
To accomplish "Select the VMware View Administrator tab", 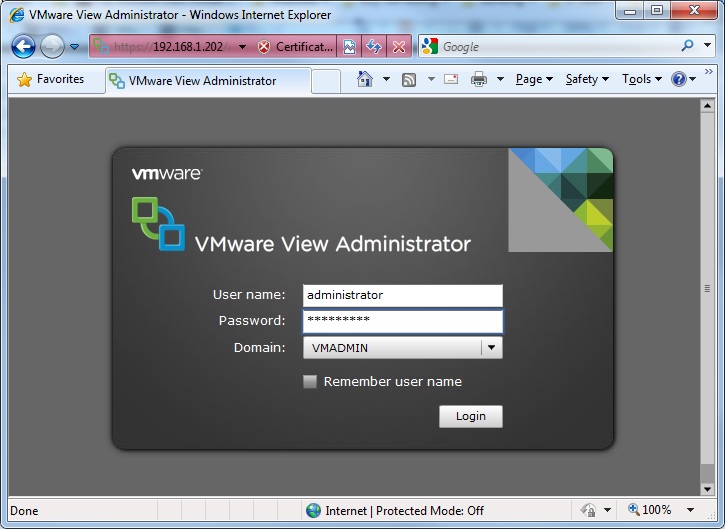I will click(208, 81).
